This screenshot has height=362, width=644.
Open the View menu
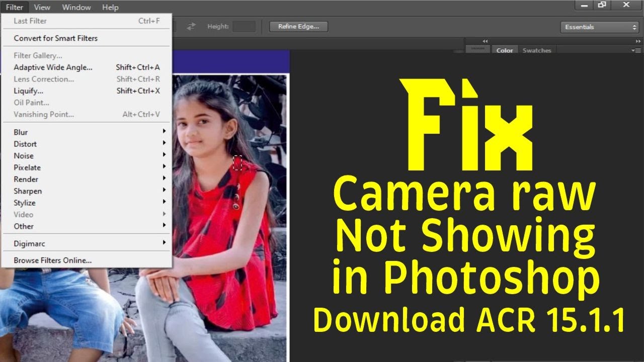click(x=42, y=7)
